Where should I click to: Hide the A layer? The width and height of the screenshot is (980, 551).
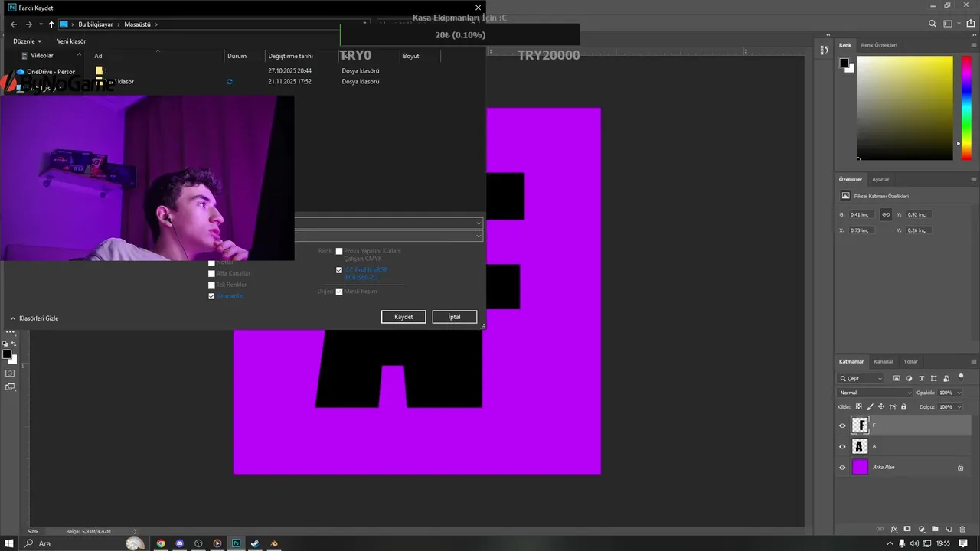pos(842,446)
